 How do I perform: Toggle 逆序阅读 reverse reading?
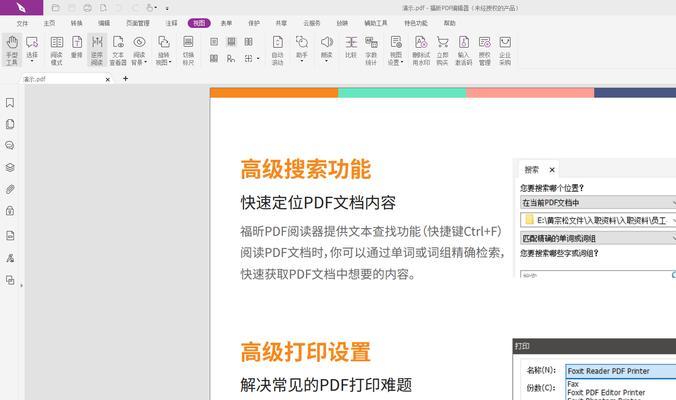point(97,50)
